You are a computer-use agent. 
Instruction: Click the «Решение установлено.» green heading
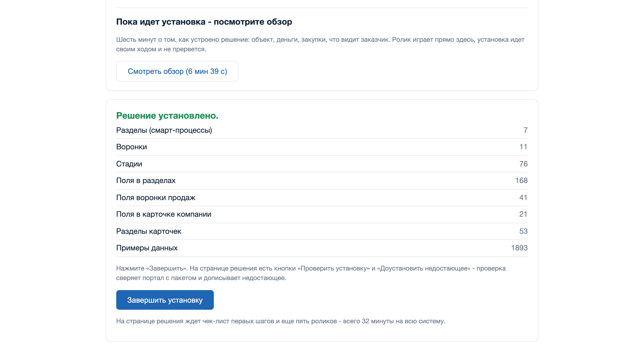pyautogui.click(x=167, y=116)
